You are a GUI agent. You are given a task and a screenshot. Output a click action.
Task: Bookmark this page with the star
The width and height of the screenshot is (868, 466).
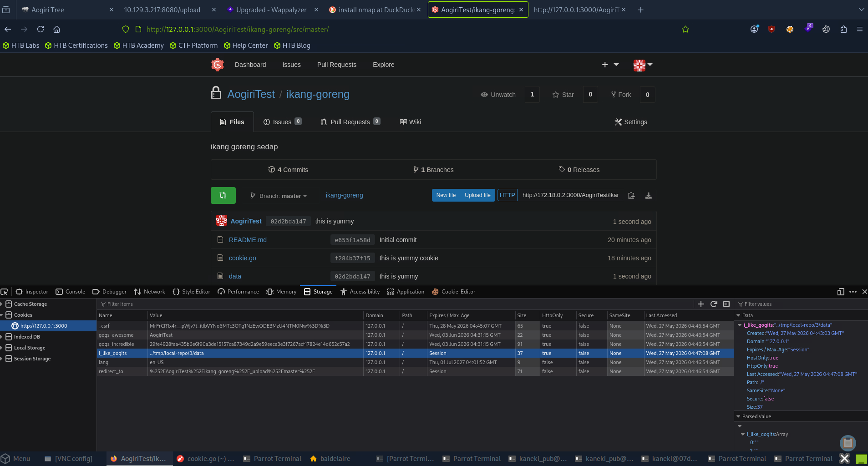point(685,29)
